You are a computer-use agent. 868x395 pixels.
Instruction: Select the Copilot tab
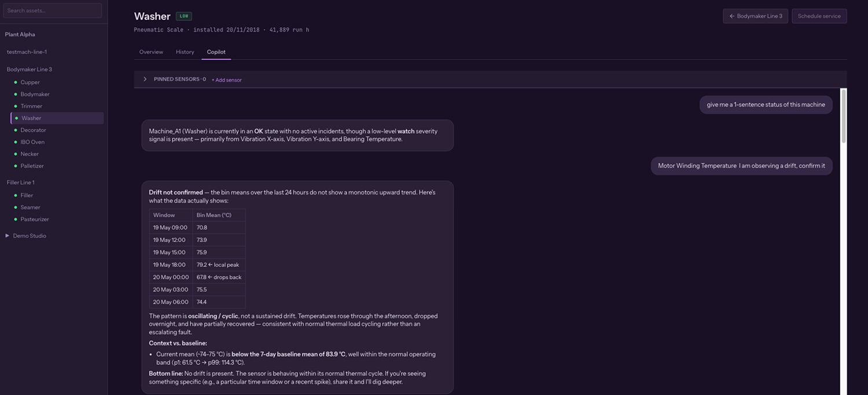[216, 52]
